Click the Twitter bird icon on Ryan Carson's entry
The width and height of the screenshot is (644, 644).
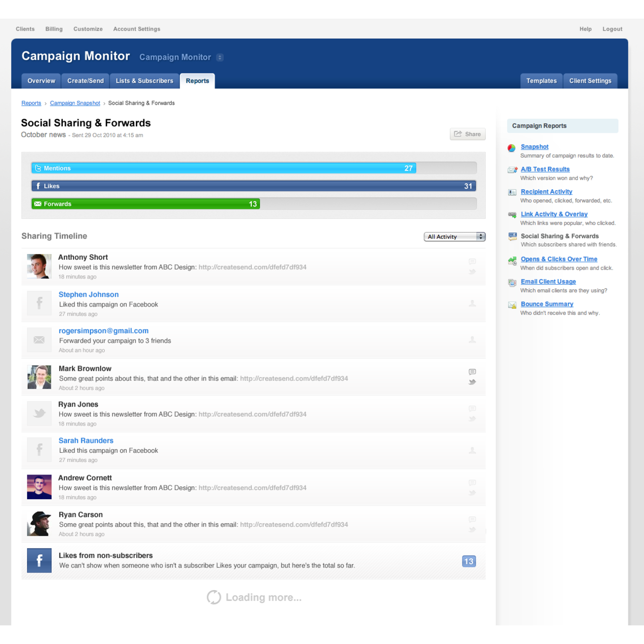click(x=472, y=530)
